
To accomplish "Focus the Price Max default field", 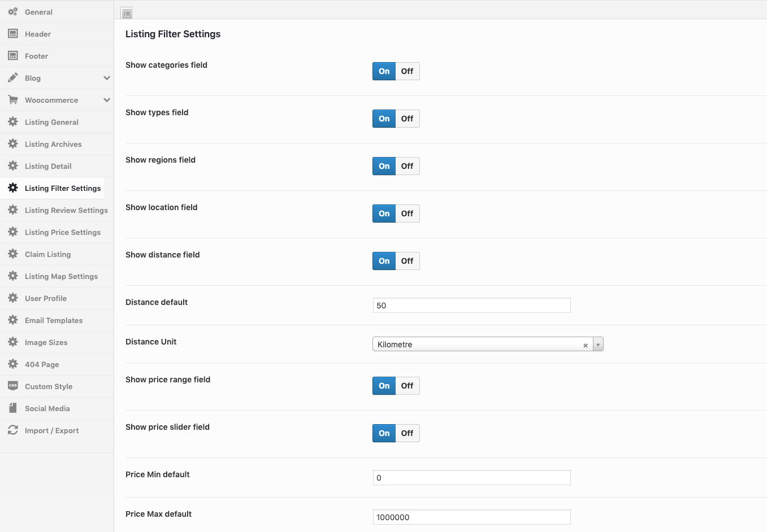I will [x=471, y=517].
